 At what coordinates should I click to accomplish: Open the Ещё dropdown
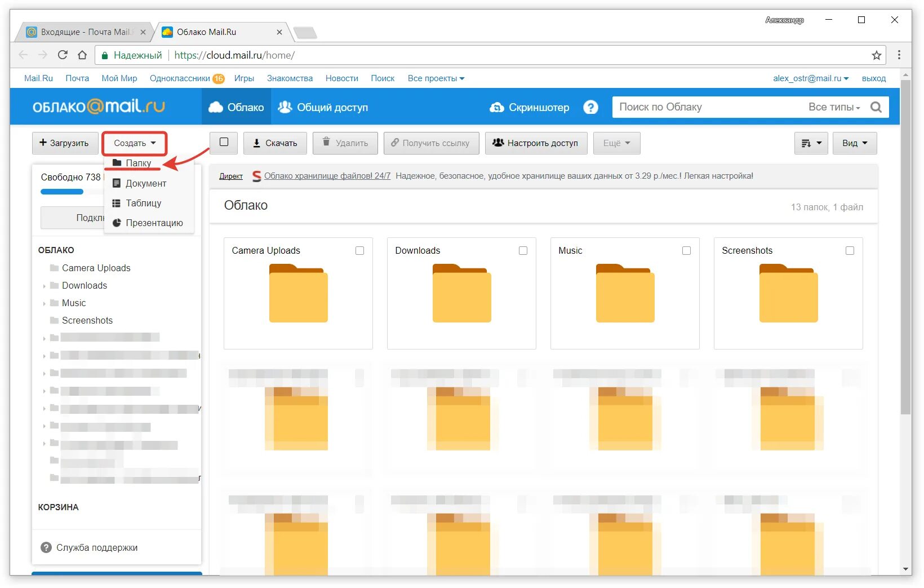(x=616, y=143)
